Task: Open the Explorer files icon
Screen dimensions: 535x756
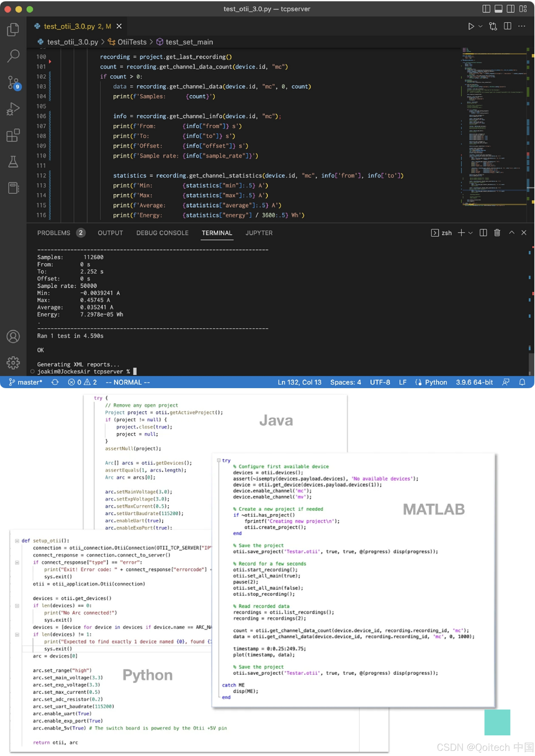Action: pyautogui.click(x=13, y=29)
